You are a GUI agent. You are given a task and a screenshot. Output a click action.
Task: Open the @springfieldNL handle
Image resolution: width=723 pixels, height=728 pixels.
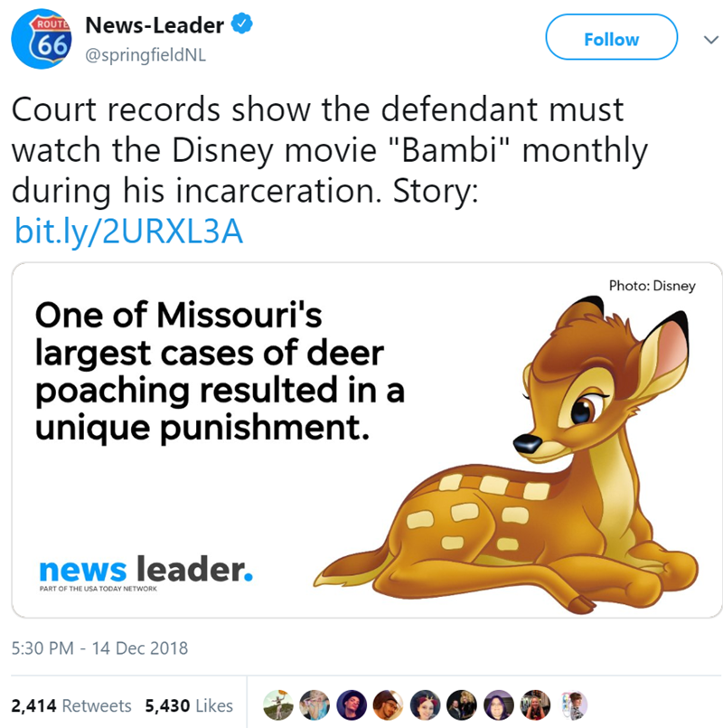pos(146,55)
